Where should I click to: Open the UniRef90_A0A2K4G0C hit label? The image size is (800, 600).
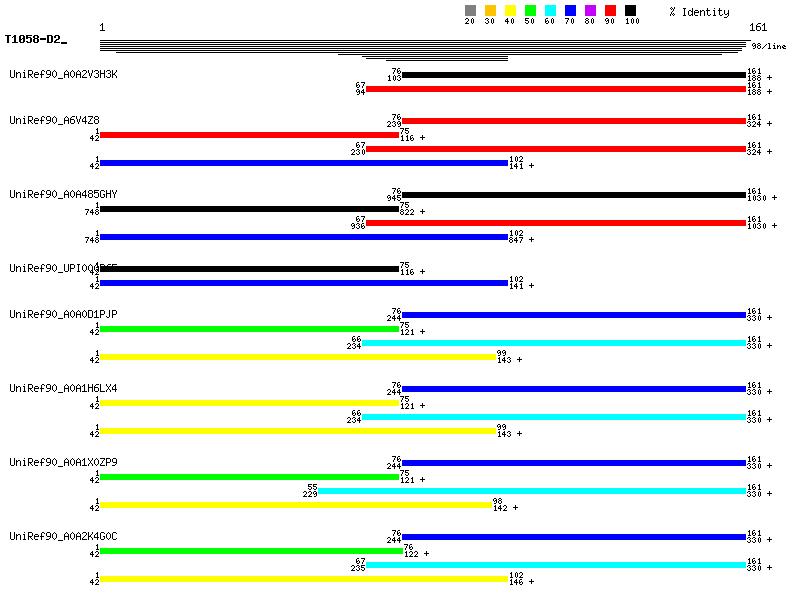point(63,536)
